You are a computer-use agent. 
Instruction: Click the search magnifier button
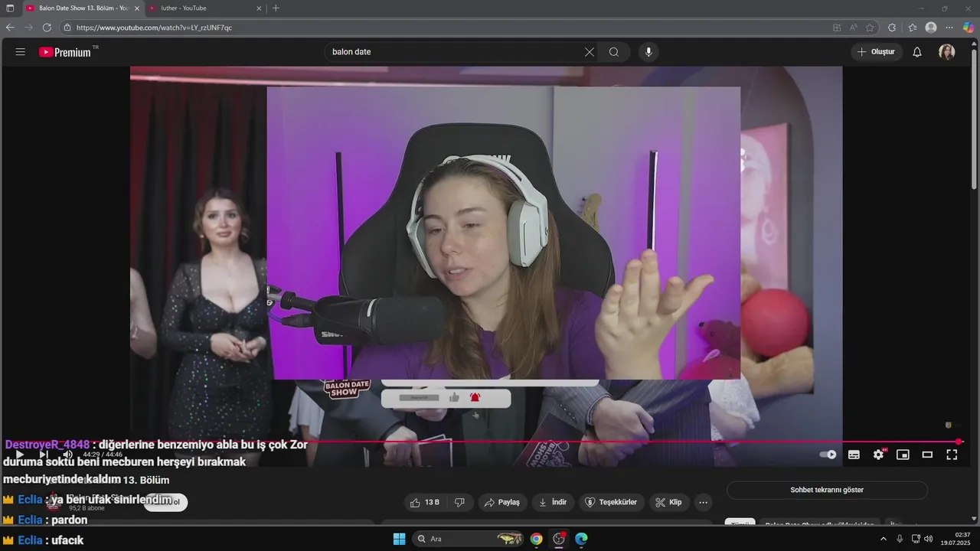(x=614, y=52)
